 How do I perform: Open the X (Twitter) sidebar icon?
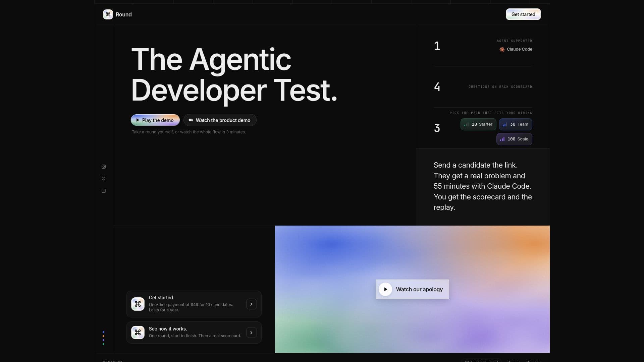click(x=104, y=179)
